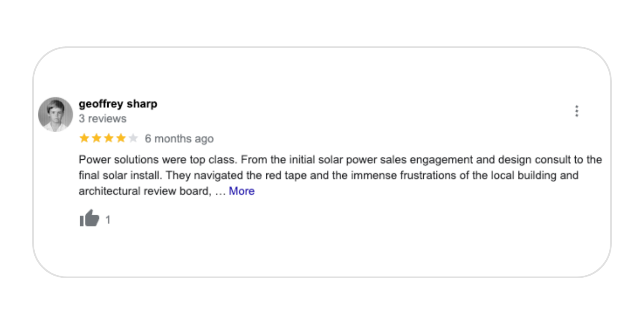View the reviewer's 3 reviews
The image size is (644, 322).
coord(103,118)
